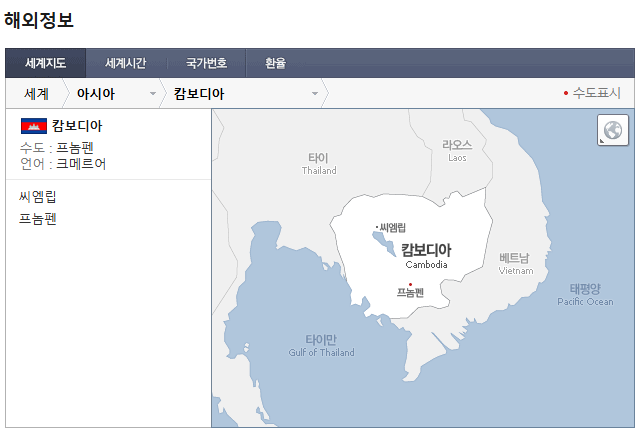Click 베트남 Vietnam on the map
640x437 pixels.
[x=515, y=263]
